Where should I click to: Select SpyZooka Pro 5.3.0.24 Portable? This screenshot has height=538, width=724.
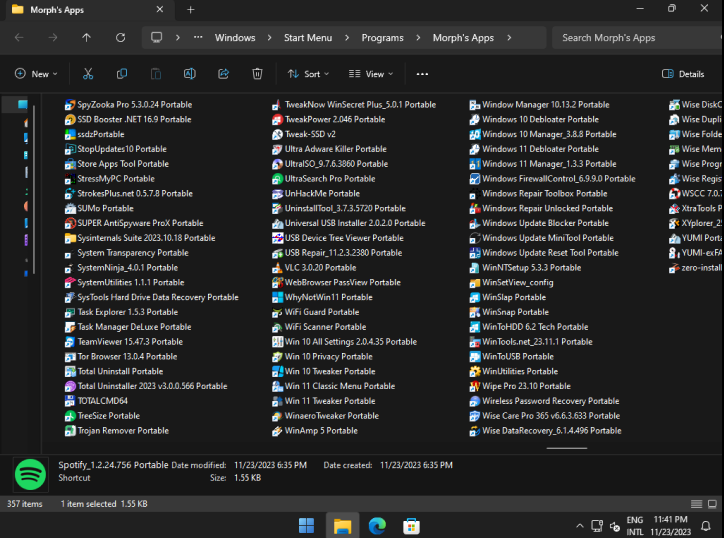pyautogui.click(x=129, y=105)
